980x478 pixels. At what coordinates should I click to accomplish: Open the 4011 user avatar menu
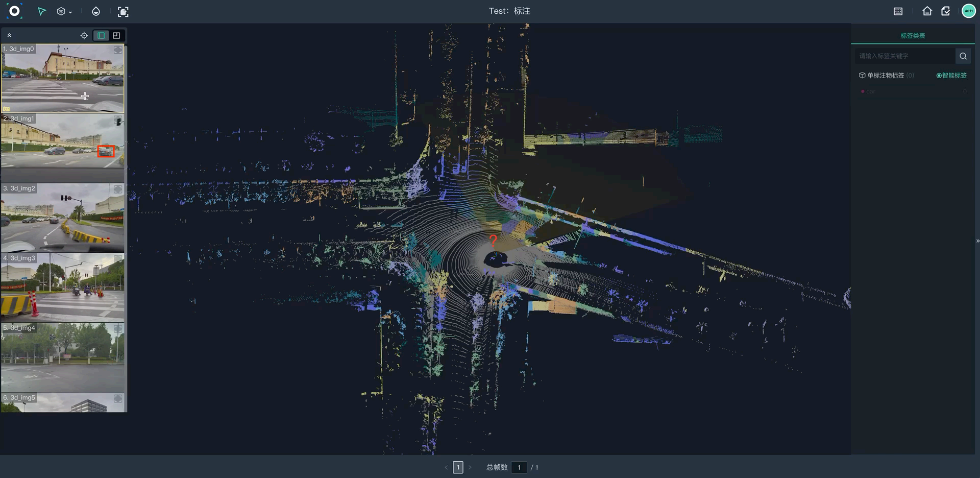click(x=968, y=11)
